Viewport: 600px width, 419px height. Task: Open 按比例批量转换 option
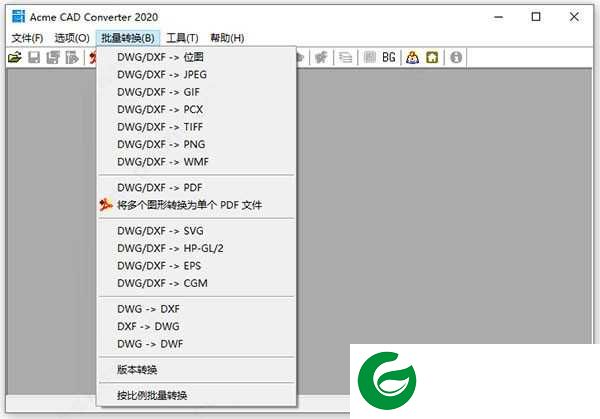pyautogui.click(x=197, y=395)
